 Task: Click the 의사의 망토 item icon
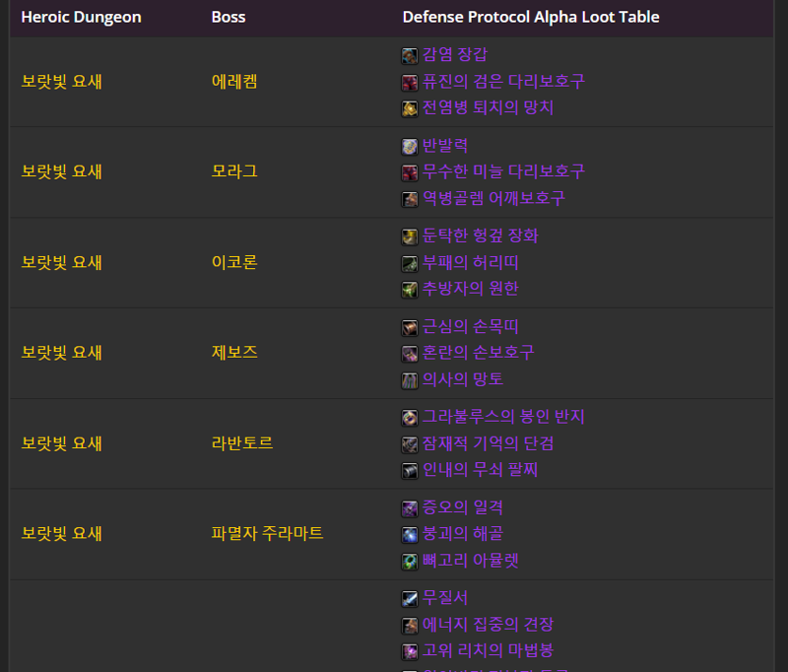pos(410,380)
